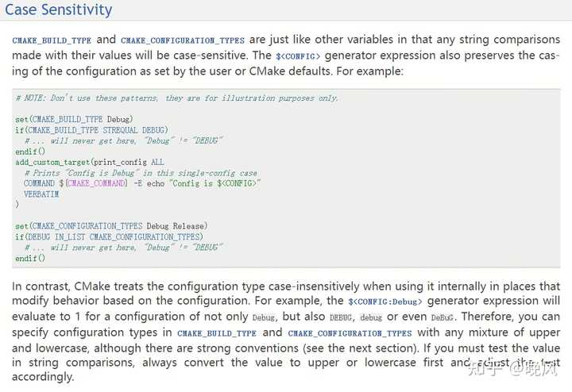This screenshot has height=392, width=572.
Task: Click the set(CMAKE_CONFIGURATION_TYPES Debug Release) line
Action: 111,226
